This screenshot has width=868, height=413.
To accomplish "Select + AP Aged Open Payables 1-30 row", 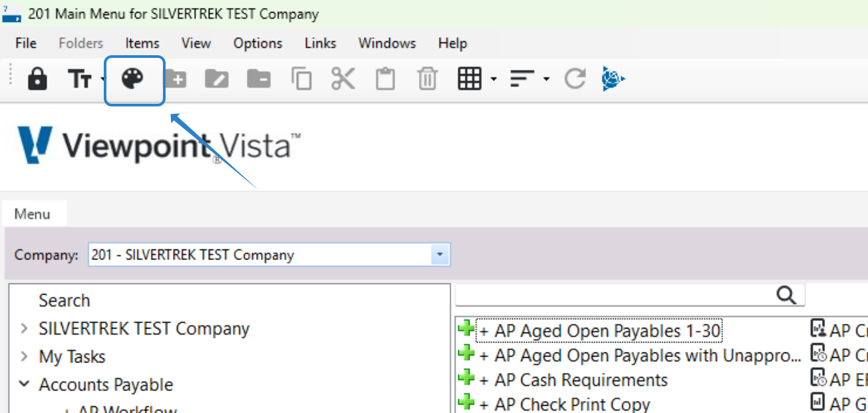I will point(600,331).
